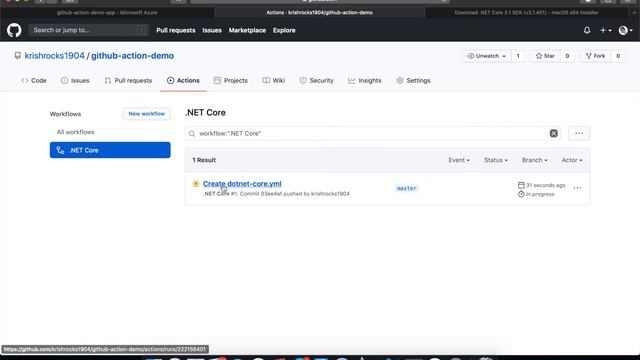Screen dimensions: 640x360
Task: Click the commit 03ee4af description text
Action: 276,194
